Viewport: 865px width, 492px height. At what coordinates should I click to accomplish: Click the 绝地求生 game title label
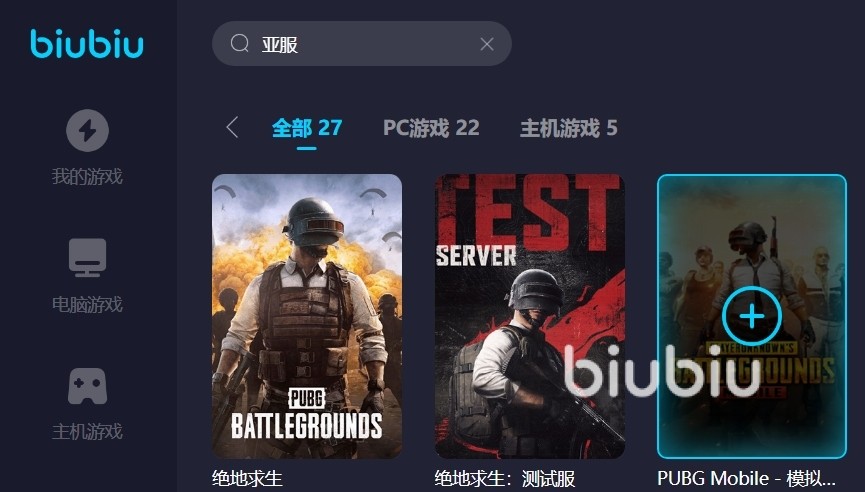tap(247, 478)
